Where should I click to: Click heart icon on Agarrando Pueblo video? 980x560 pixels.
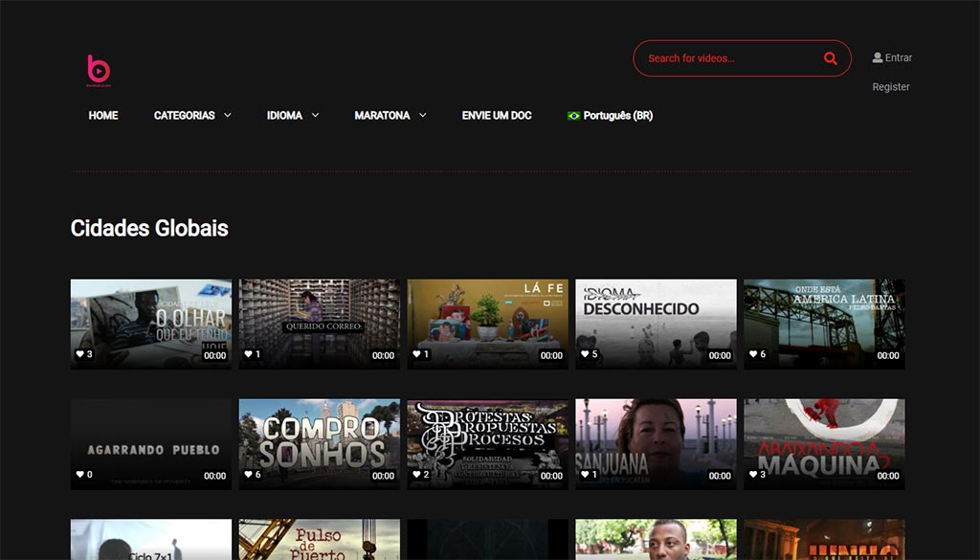click(80, 475)
